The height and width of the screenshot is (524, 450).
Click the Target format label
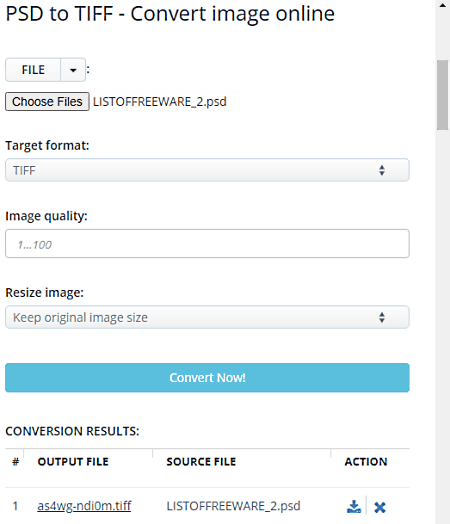(47, 146)
